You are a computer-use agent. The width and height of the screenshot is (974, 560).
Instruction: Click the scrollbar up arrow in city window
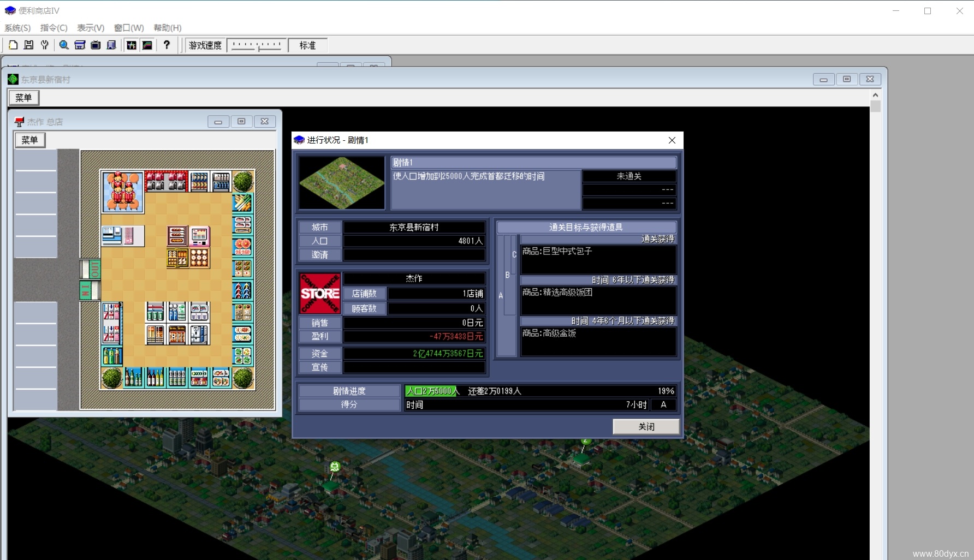[875, 95]
